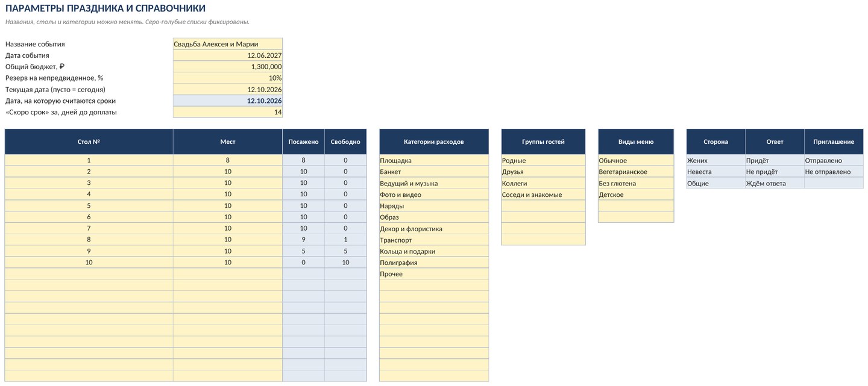Select the "Площадка" expense category
The width and height of the screenshot is (868, 386).
434,161
